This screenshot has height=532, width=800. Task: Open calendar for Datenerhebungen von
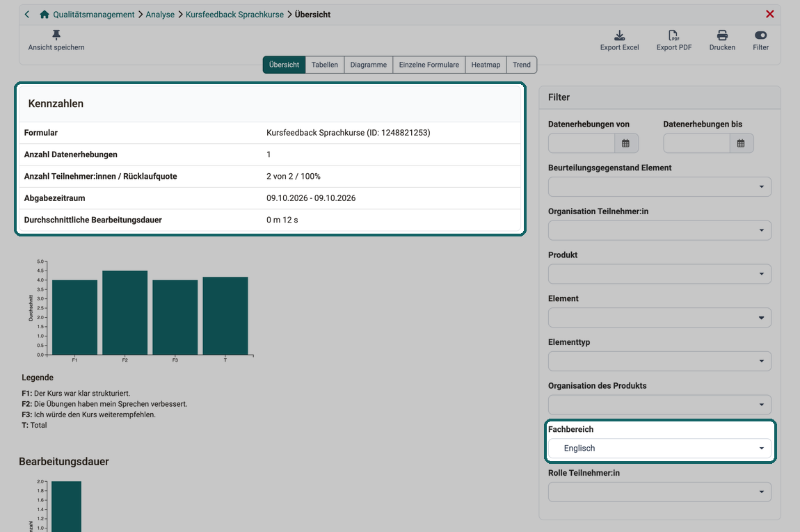point(626,143)
